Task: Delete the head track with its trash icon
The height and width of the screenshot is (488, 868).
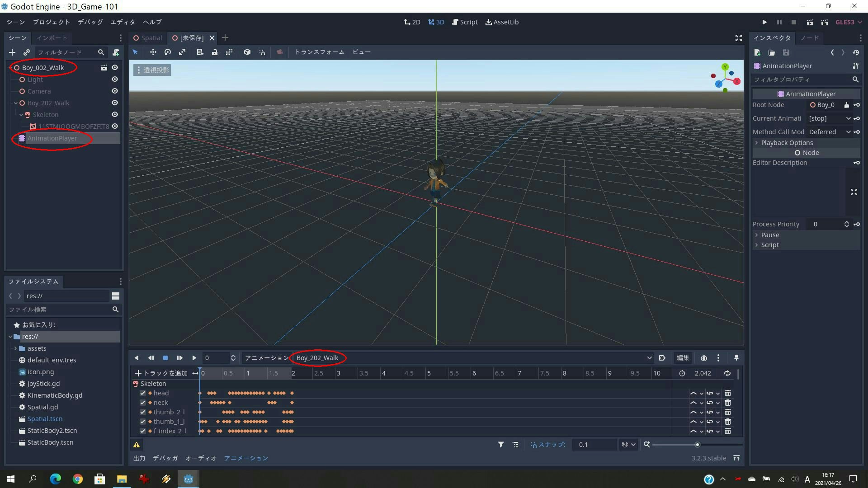Action: 728,393
